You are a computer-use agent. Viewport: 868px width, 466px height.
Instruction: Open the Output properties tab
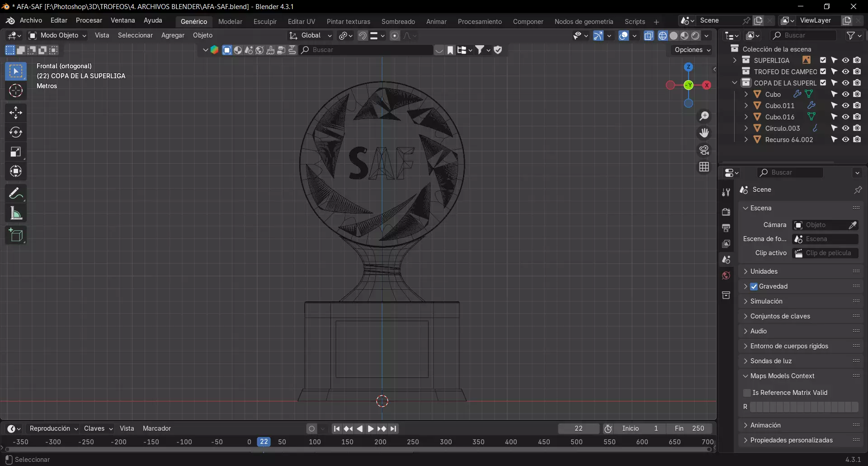tap(726, 228)
